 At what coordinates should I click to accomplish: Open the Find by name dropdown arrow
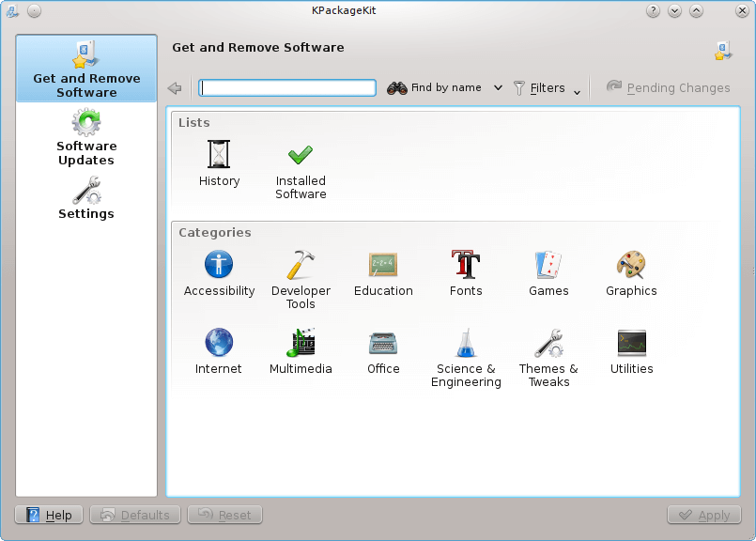pyautogui.click(x=498, y=88)
